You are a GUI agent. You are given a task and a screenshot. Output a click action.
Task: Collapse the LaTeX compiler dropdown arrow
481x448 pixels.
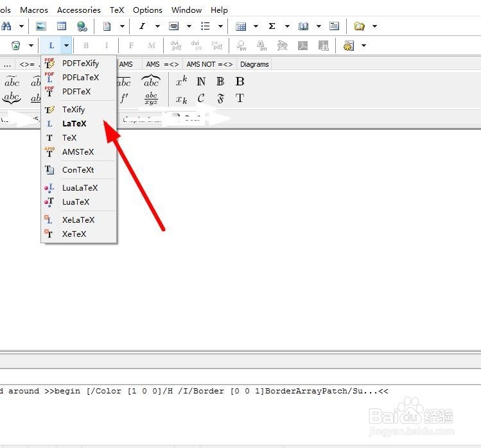66,46
